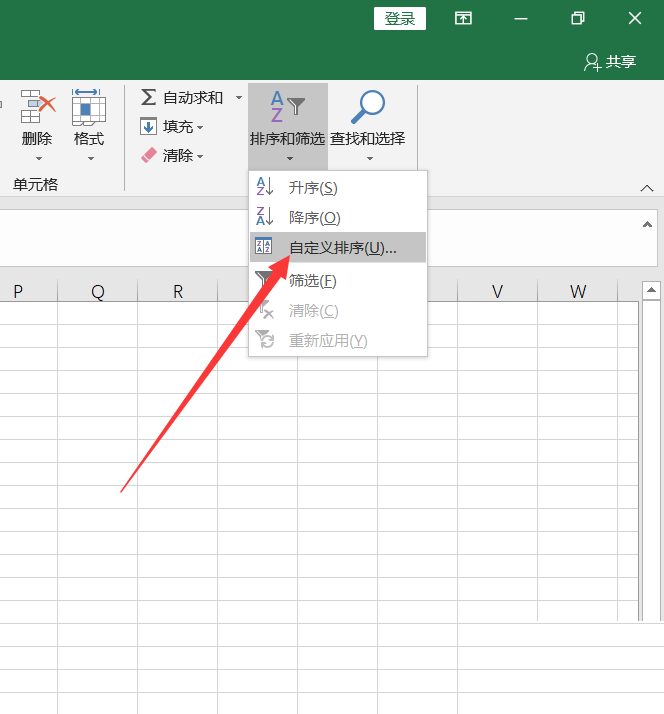Choose 降序(O) from the menu

click(x=338, y=217)
